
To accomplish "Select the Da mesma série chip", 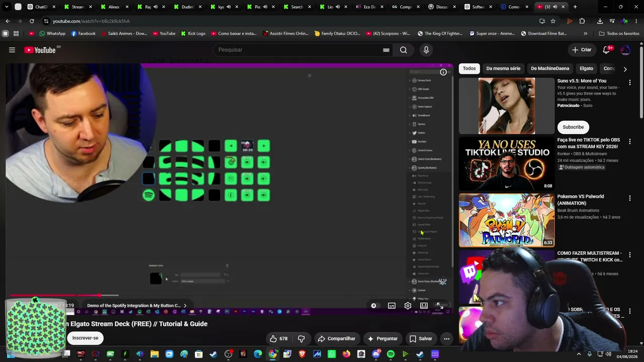I will click(503, 68).
